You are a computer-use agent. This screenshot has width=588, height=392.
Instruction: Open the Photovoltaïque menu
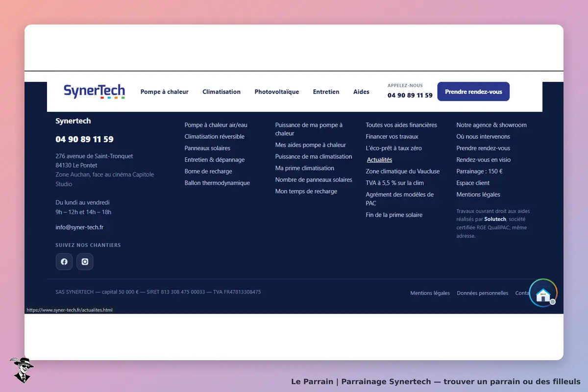[277, 92]
